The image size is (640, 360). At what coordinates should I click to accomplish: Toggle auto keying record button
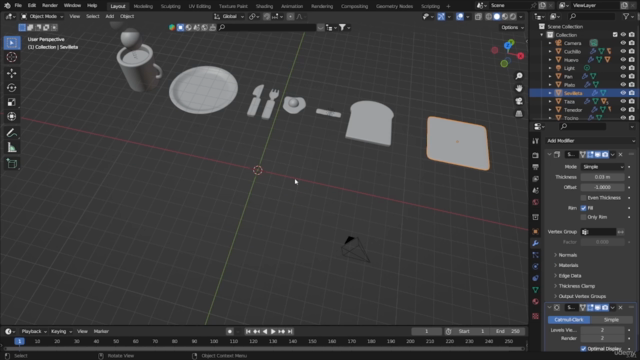230,331
